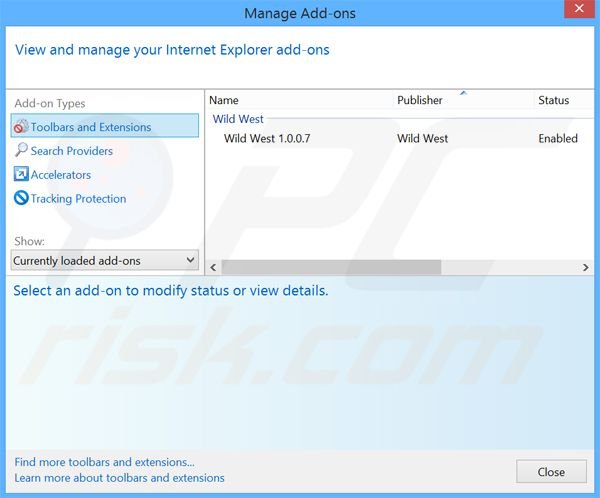The width and height of the screenshot is (600, 498).
Task: Click the Tracking Protection icon
Action: coord(21,199)
